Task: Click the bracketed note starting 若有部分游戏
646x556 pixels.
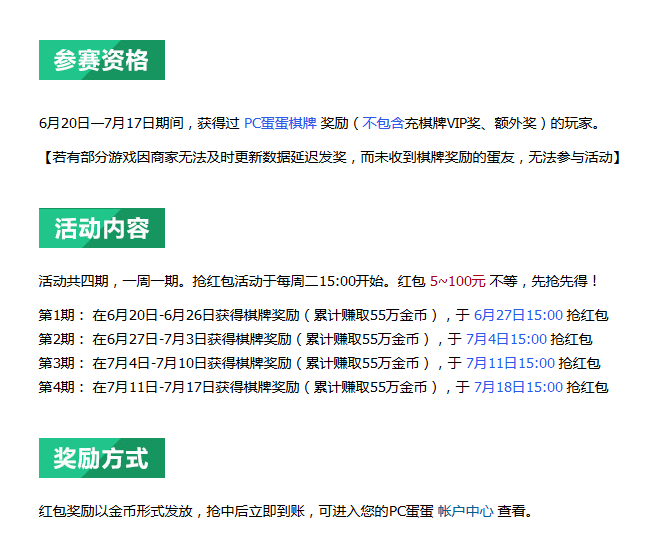Action: click(x=330, y=157)
